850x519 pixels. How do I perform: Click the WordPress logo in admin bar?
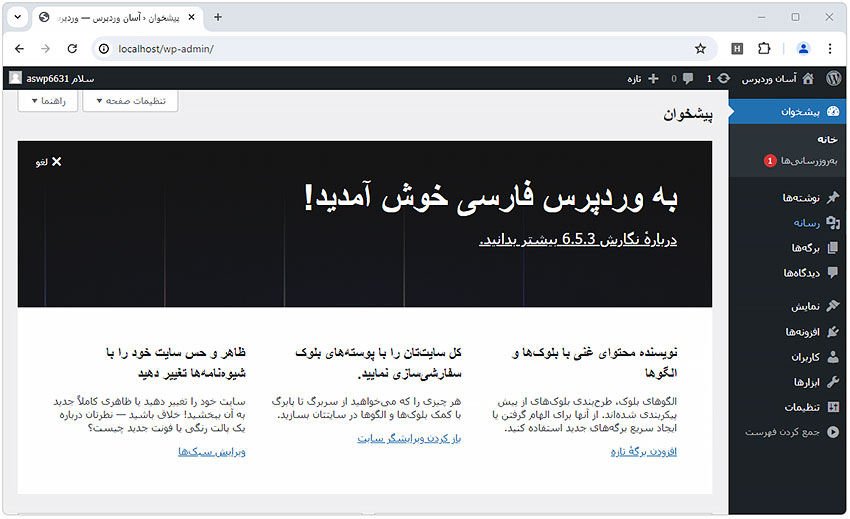point(834,79)
